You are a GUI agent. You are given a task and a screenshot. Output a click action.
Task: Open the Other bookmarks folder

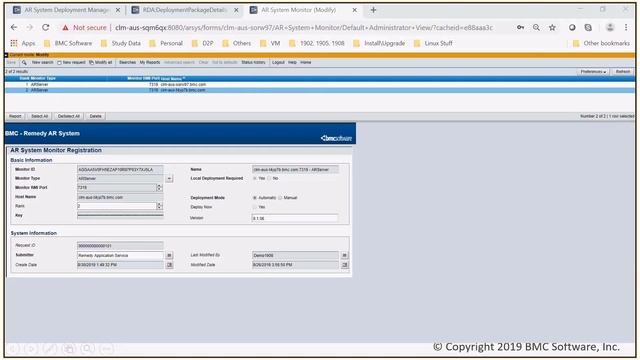(601, 43)
